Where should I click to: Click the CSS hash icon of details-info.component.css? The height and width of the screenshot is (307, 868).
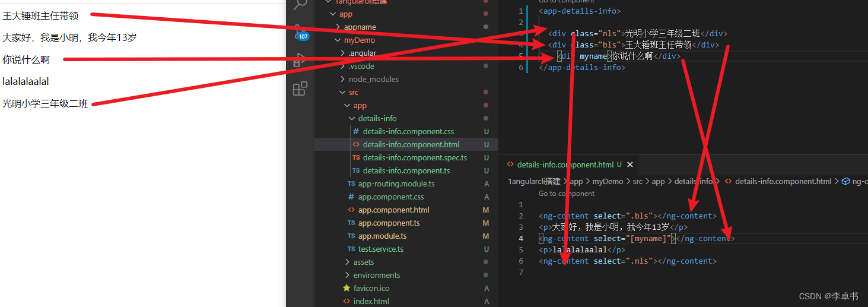tap(356, 131)
